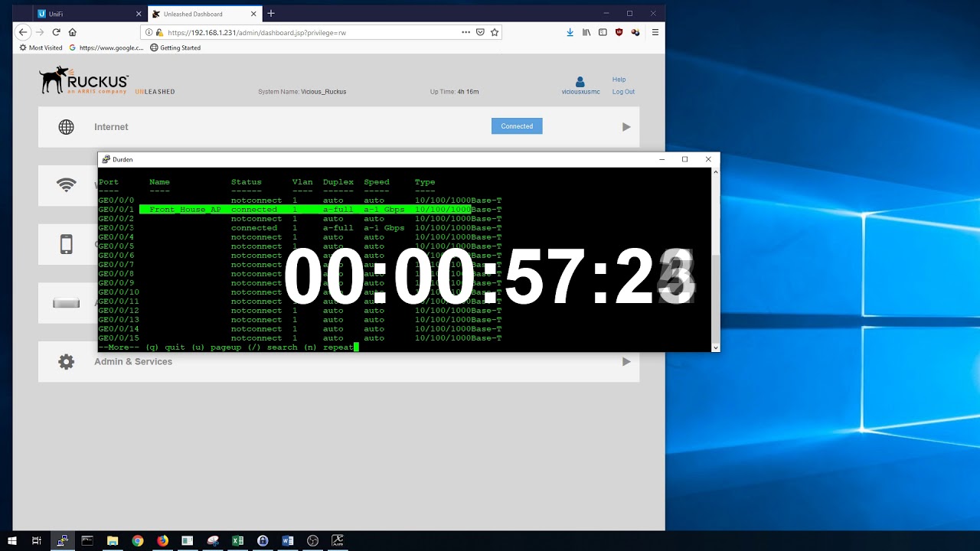This screenshot has width=980, height=551.
Task: Bookmark this page with star icon
Action: tap(495, 32)
